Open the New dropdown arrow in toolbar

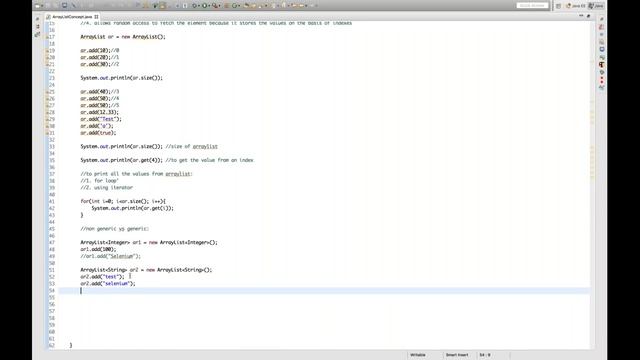point(42,6)
